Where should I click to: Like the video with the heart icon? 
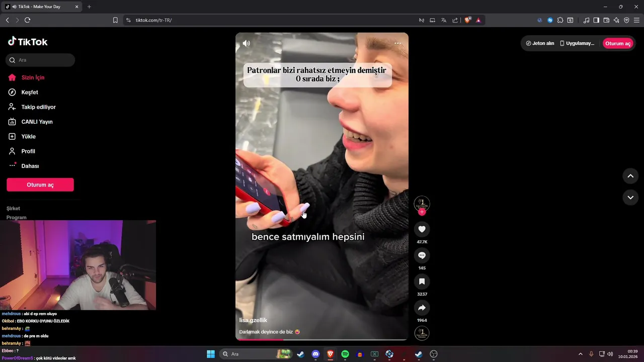pyautogui.click(x=422, y=229)
